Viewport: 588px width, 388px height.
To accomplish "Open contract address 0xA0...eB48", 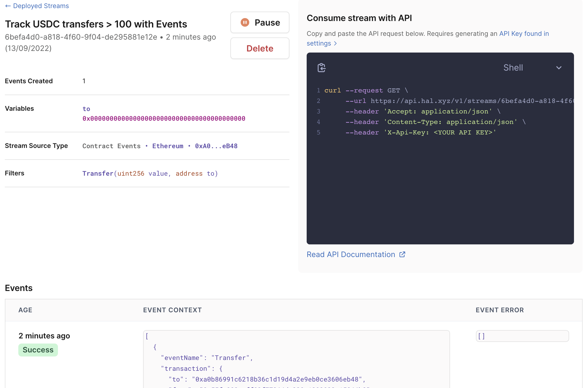I will pyautogui.click(x=216, y=146).
